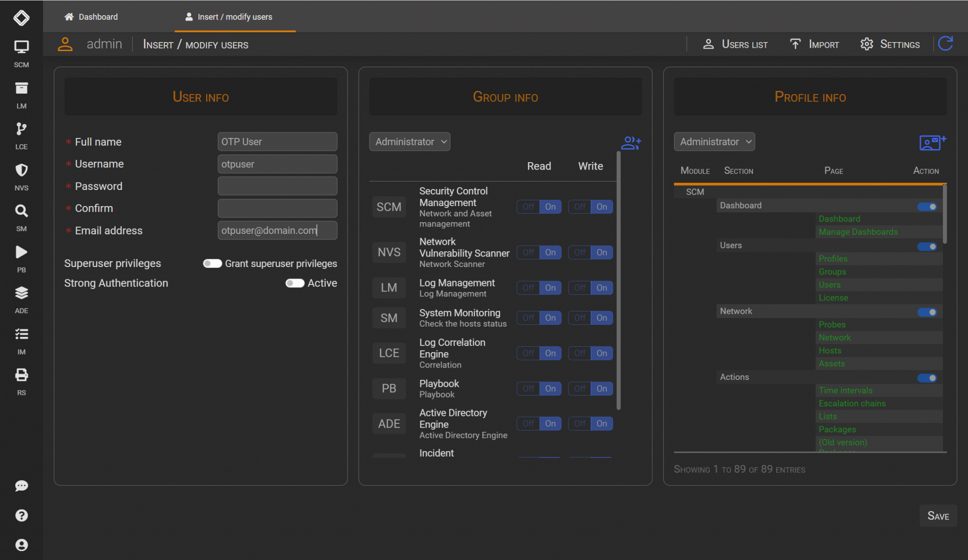Open the SCM module from the sidebar

tap(21, 47)
